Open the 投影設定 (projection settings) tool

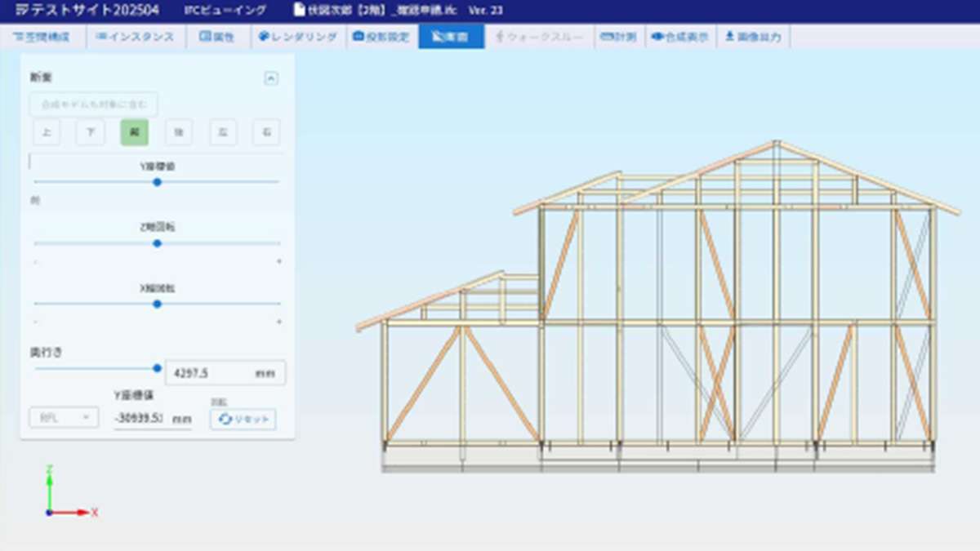(x=381, y=36)
